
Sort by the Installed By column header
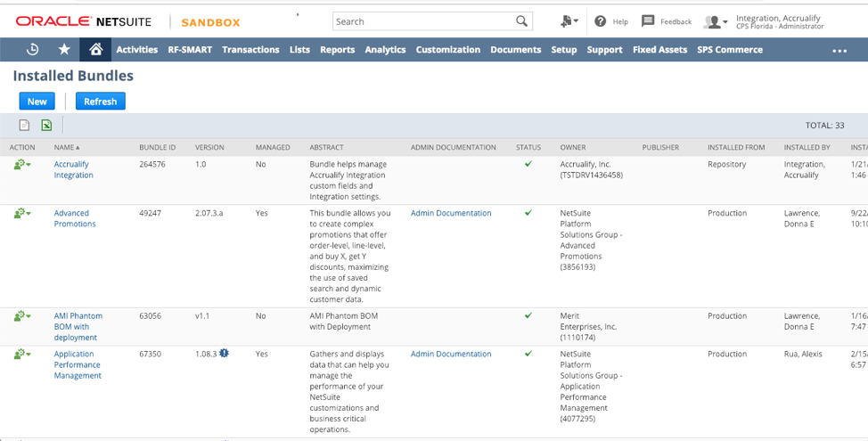tap(806, 147)
